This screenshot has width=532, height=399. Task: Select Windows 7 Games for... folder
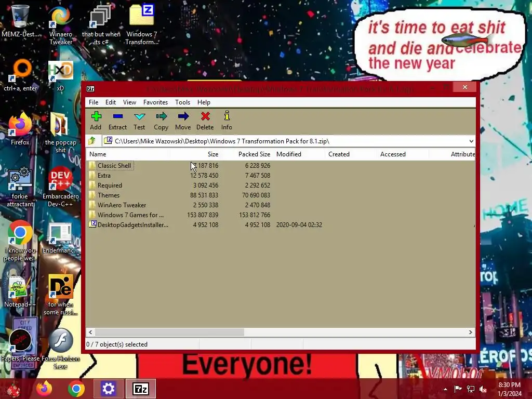pos(130,215)
